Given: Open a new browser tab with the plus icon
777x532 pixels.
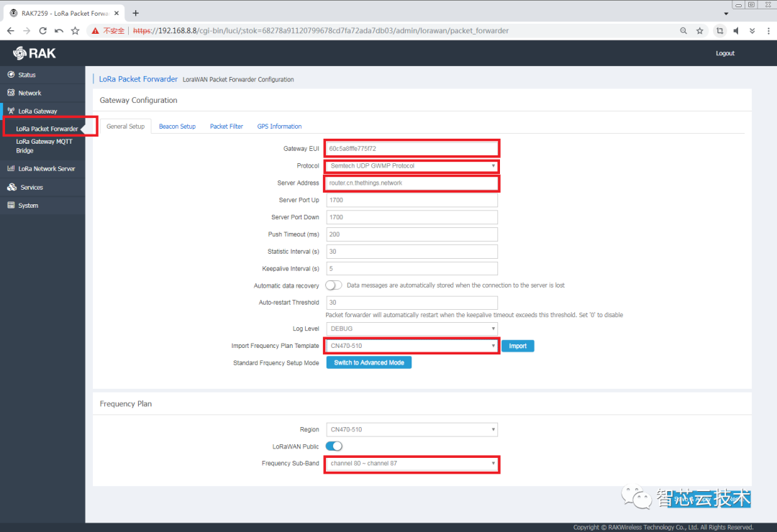Looking at the screenshot, I should pyautogui.click(x=135, y=13).
